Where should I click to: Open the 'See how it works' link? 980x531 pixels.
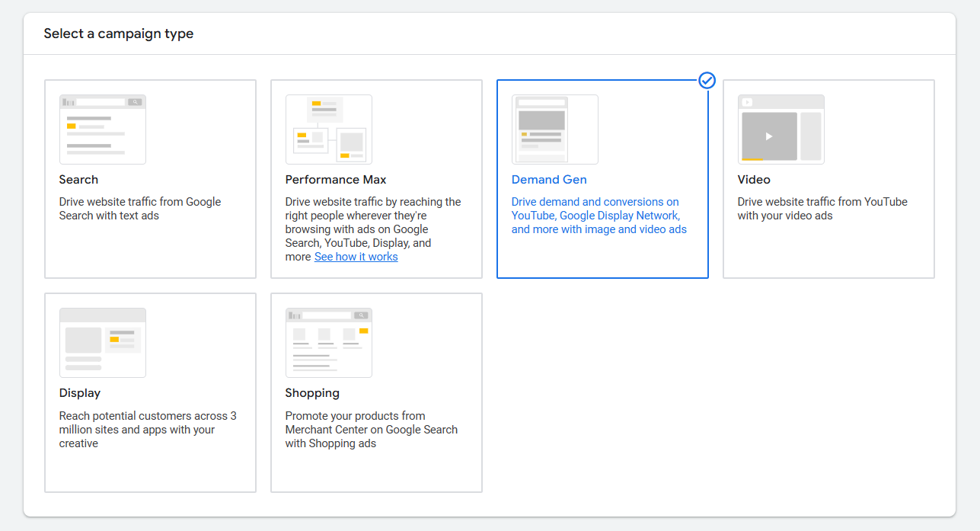(x=356, y=257)
